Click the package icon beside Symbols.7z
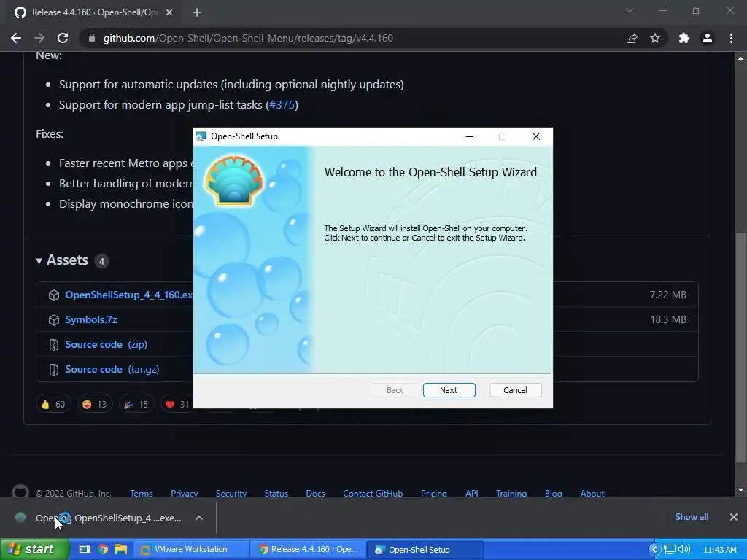This screenshot has width=747, height=560. (54, 320)
